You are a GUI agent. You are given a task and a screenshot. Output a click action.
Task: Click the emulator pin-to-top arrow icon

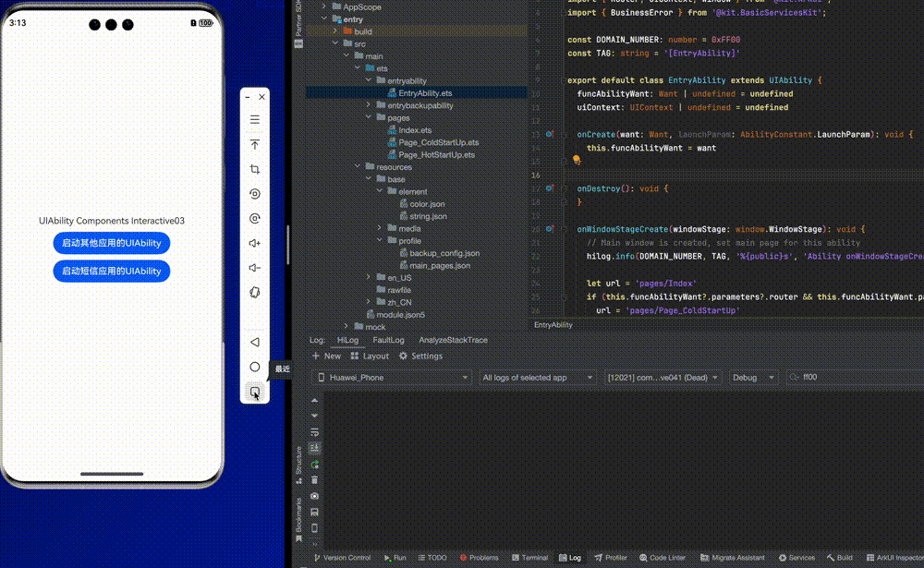click(255, 144)
